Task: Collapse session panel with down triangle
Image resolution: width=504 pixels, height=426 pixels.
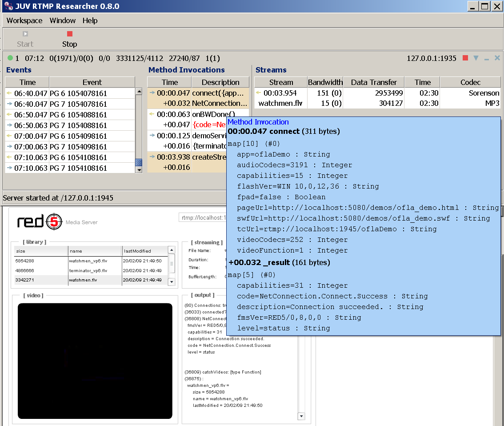Action: point(476,58)
